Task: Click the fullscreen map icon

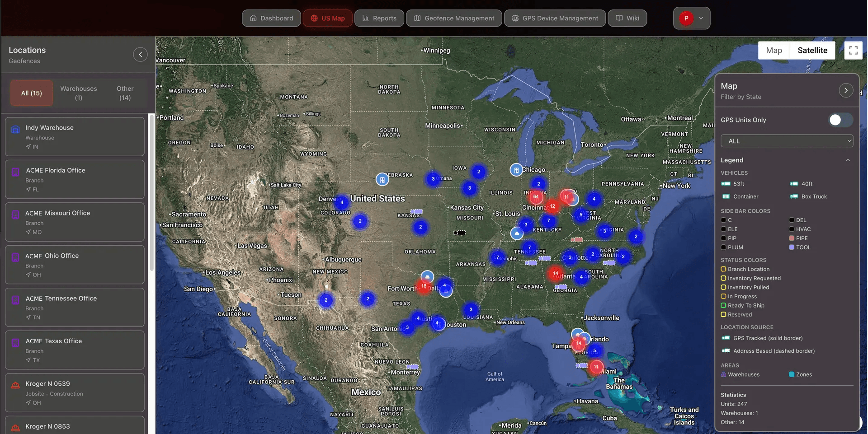Action: pyautogui.click(x=854, y=50)
